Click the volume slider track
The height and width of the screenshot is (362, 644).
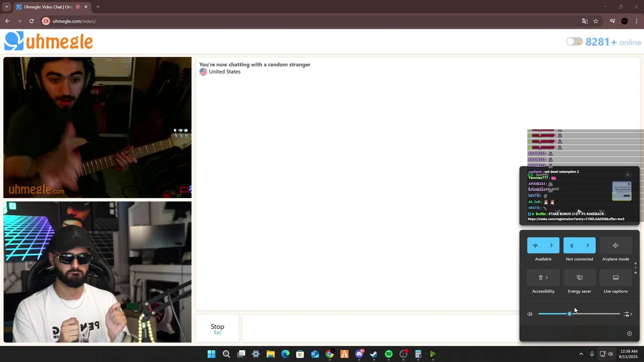[579, 314]
